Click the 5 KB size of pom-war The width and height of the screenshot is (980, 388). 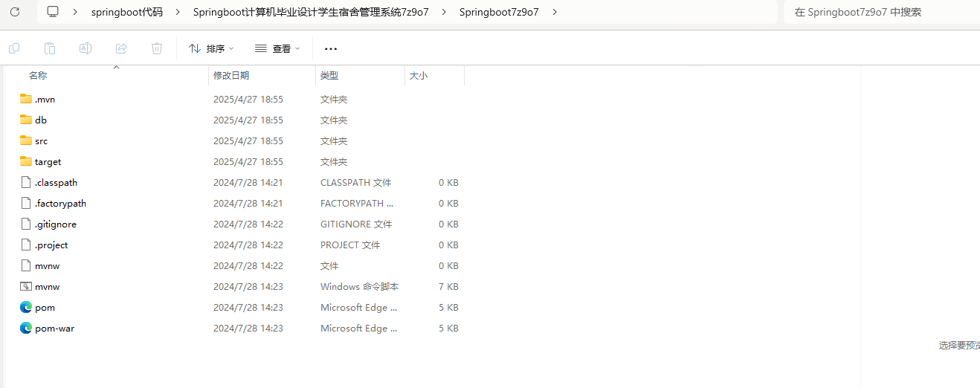click(x=448, y=328)
